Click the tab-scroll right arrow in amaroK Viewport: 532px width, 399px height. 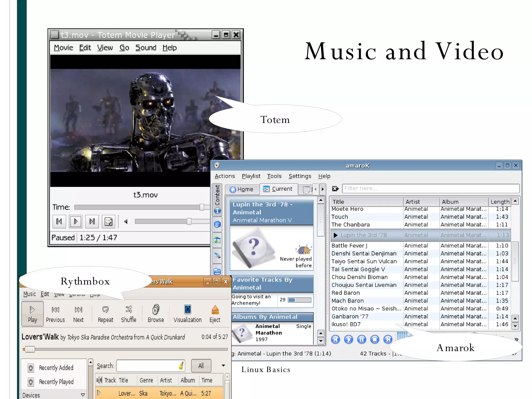pos(323,189)
